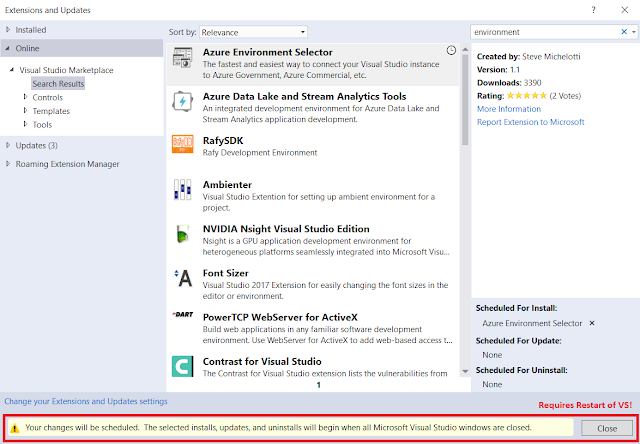Select the Updates (3) label

point(37,145)
